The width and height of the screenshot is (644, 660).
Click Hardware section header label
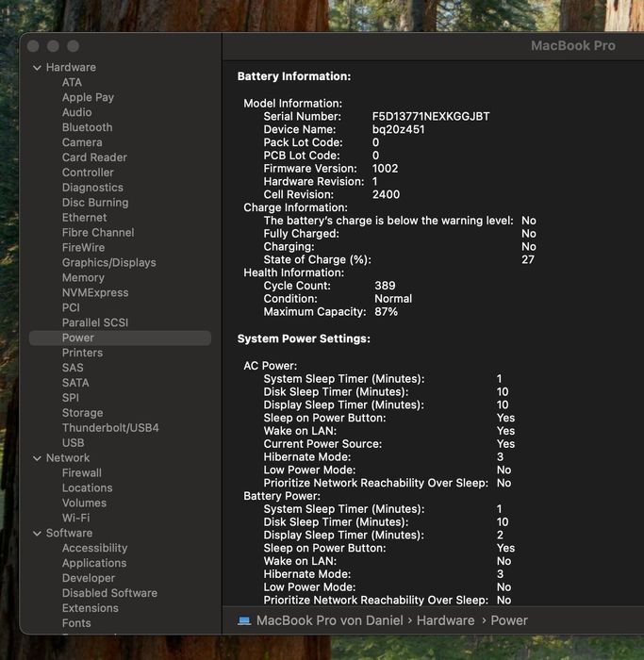[71, 67]
